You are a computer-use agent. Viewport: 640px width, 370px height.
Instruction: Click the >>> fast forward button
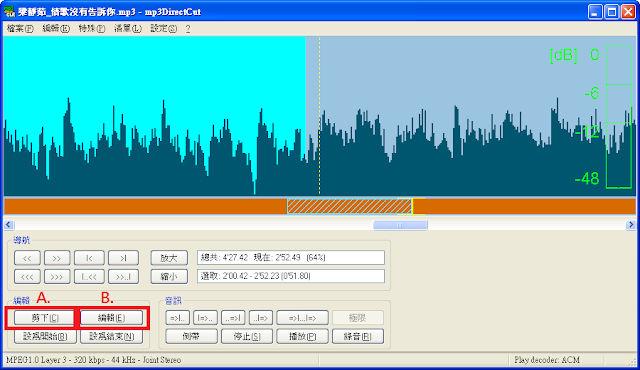(57, 277)
